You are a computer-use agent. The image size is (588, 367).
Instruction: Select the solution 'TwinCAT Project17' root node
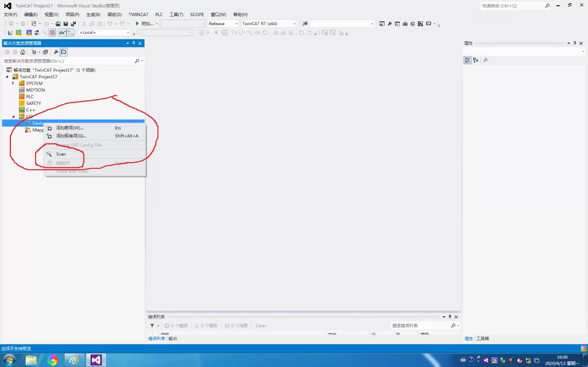pyautogui.click(x=54, y=70)
